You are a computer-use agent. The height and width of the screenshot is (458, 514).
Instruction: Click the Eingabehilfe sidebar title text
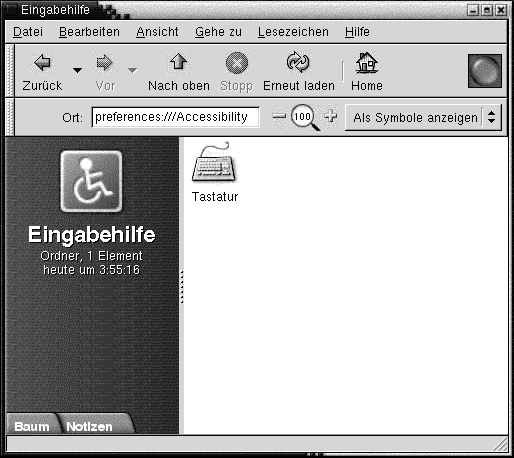(92, 234)
